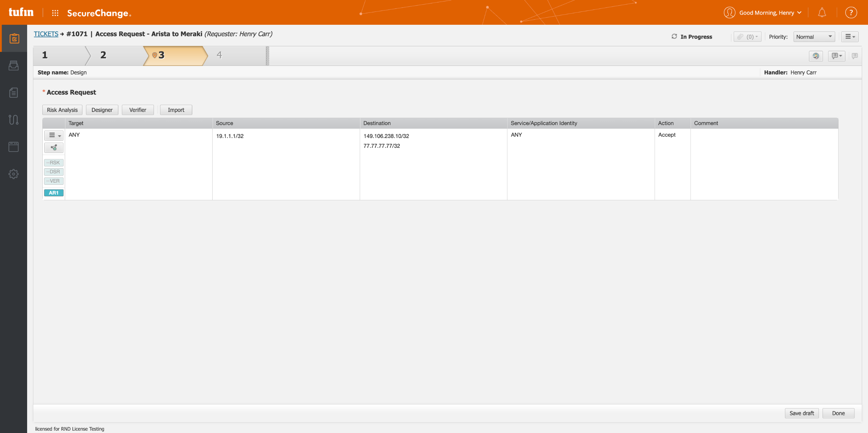Click the refresh icon next to In Progress
This screenshot has height=433, width=868.
pyautogui.click(x=674, y=36)
